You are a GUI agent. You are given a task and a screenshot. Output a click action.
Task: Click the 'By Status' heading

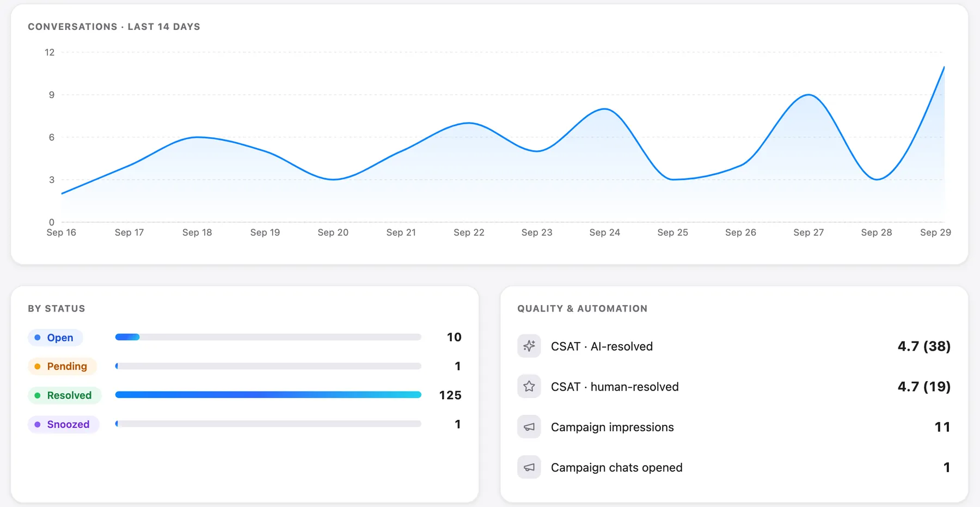(x=57, y=308)
